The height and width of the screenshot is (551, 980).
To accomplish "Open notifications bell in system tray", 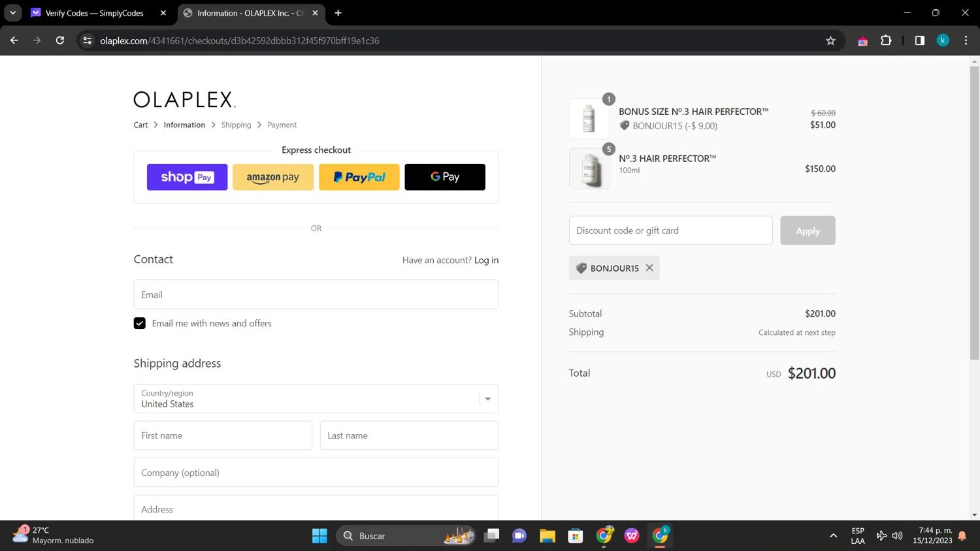I will click(962, 536).
